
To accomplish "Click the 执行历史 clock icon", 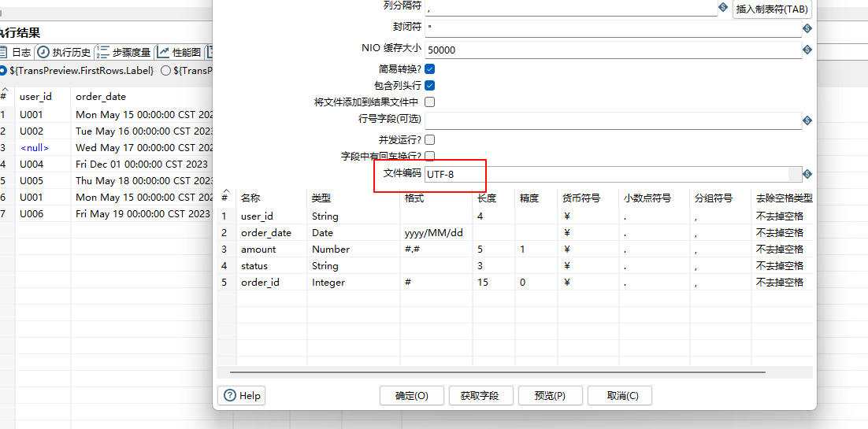I will coord(43,53).
